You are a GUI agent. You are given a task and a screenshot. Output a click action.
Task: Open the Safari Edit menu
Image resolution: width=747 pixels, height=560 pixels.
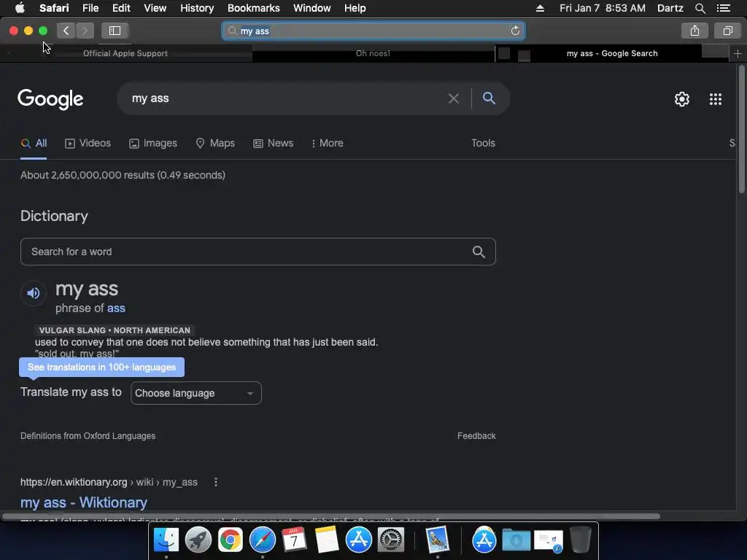[x=121, y=8]
